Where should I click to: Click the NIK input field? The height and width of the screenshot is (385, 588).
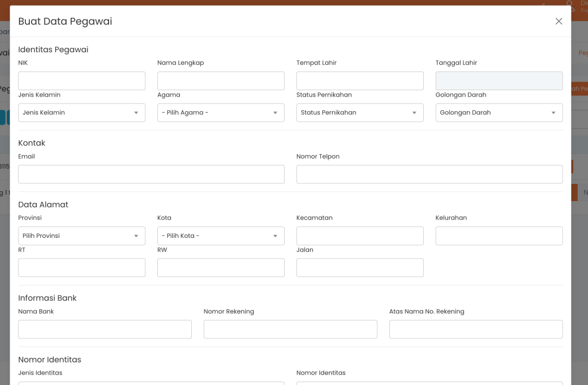[x=82, y=81]
